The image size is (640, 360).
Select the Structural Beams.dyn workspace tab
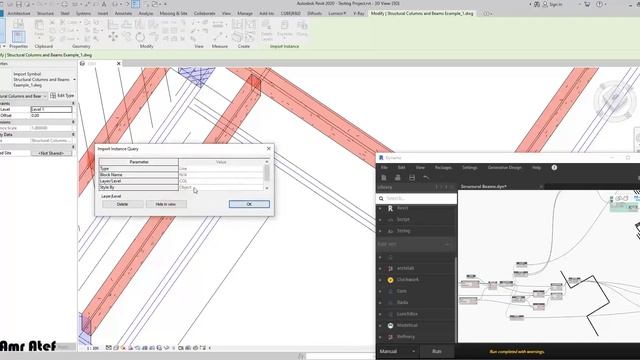pos(484,187)
